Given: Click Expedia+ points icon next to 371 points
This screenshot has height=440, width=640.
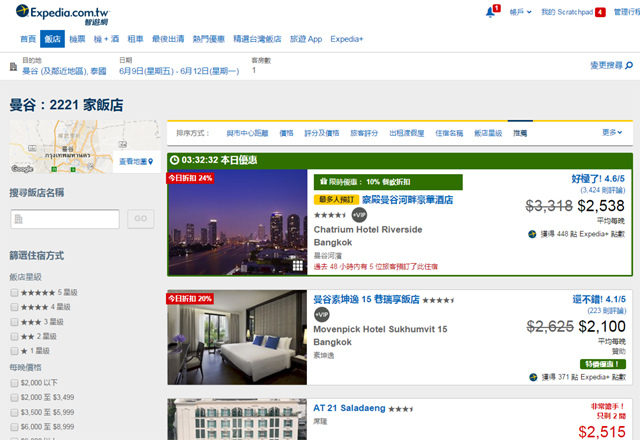Looking at the screenshot, I should [533, 377].
